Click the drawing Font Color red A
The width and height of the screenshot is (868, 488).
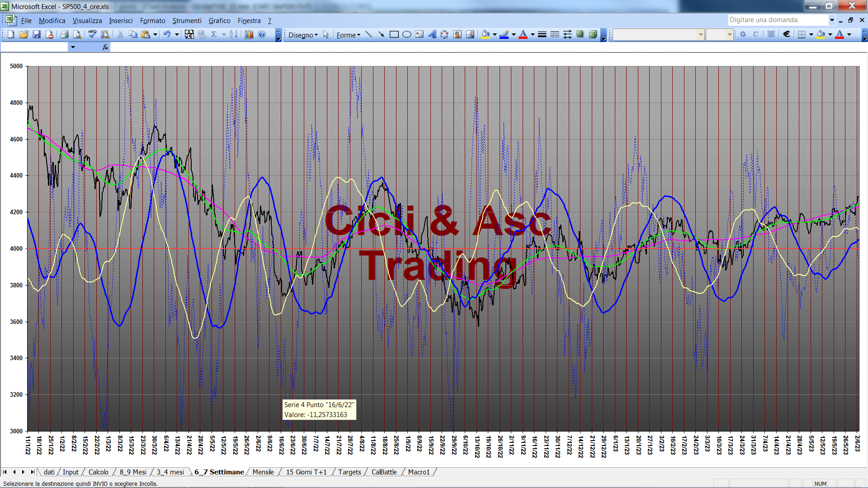click(523, 34)
